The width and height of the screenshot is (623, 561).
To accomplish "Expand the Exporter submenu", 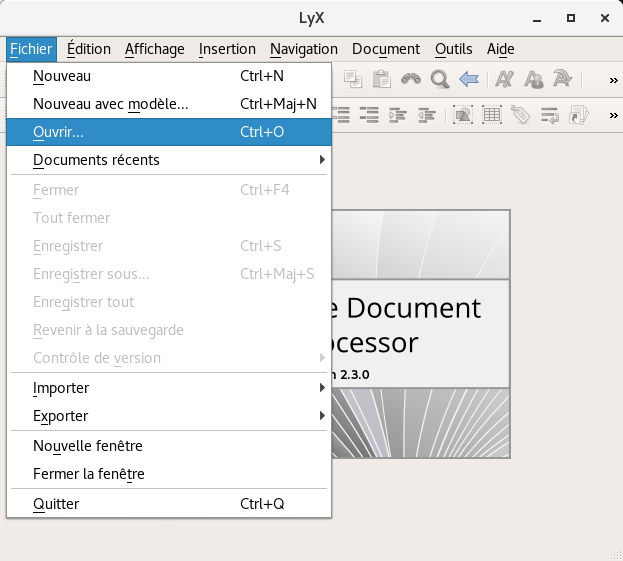I will coord(169,416).
